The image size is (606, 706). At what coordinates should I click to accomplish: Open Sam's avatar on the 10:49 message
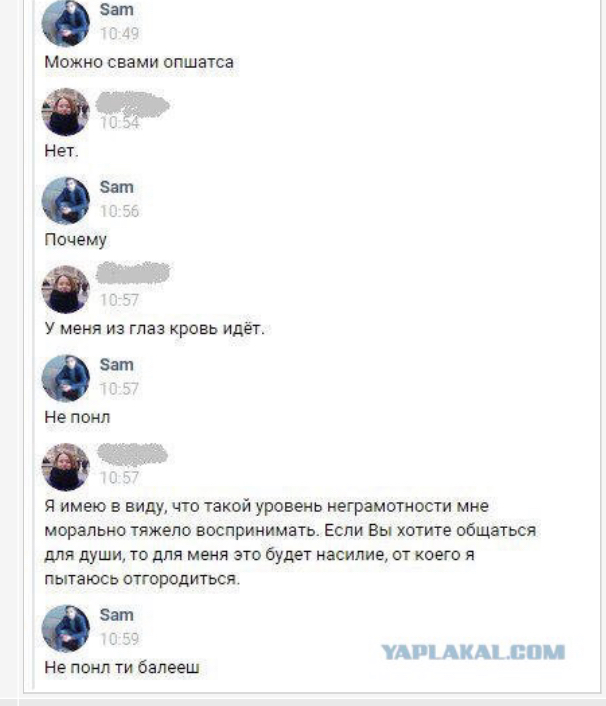(x=66, y=23)
